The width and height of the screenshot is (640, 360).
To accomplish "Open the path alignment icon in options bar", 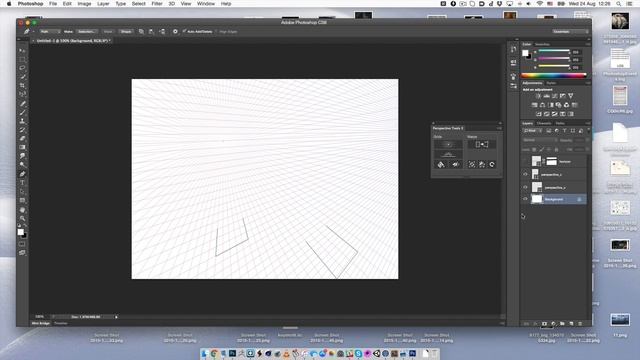I will (151, 31).
